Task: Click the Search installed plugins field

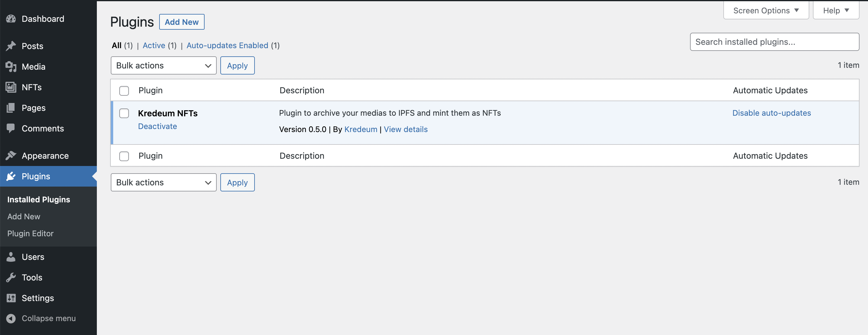Action: [774, 42]
